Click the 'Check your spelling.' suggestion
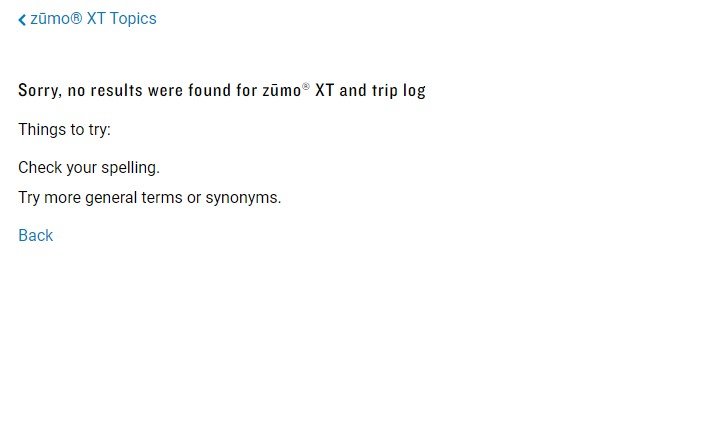This screenshot has width=705, height=425. (x=89, y=168)
